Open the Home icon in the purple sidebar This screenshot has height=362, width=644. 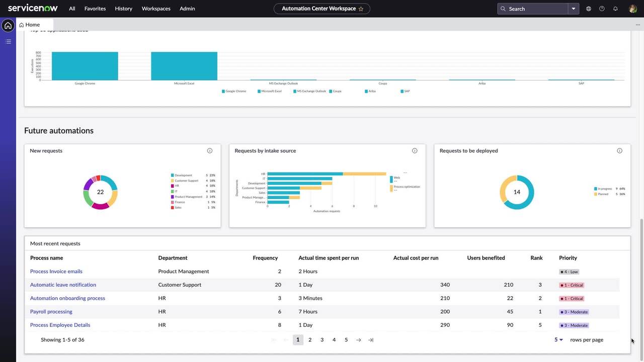click(8, 25)
